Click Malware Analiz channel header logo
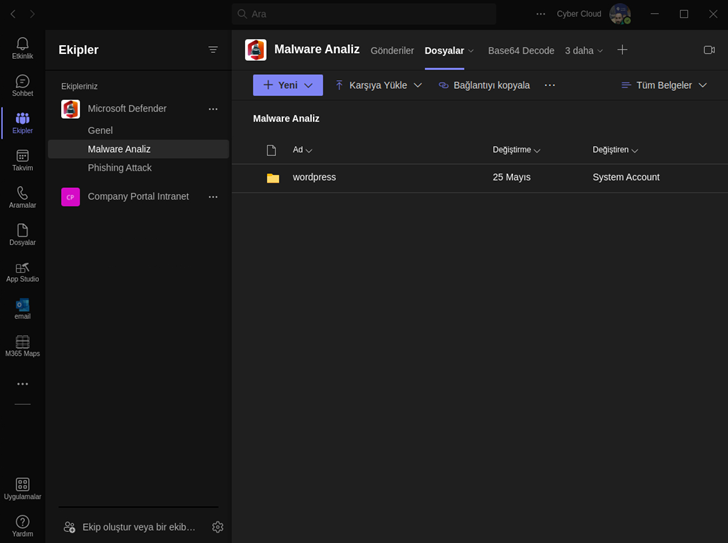728x543 pixels. pos(256,50)
